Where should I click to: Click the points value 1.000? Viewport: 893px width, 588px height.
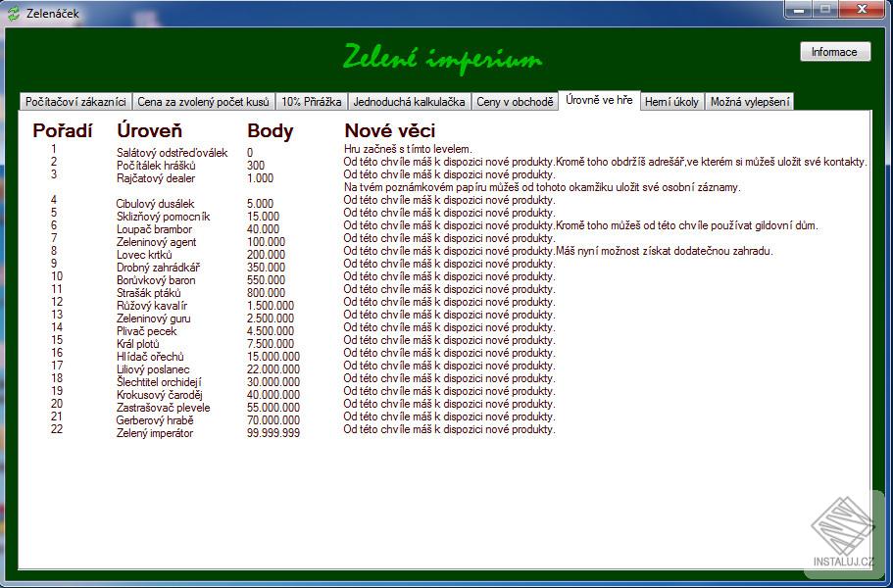click(x=261, y=178)
